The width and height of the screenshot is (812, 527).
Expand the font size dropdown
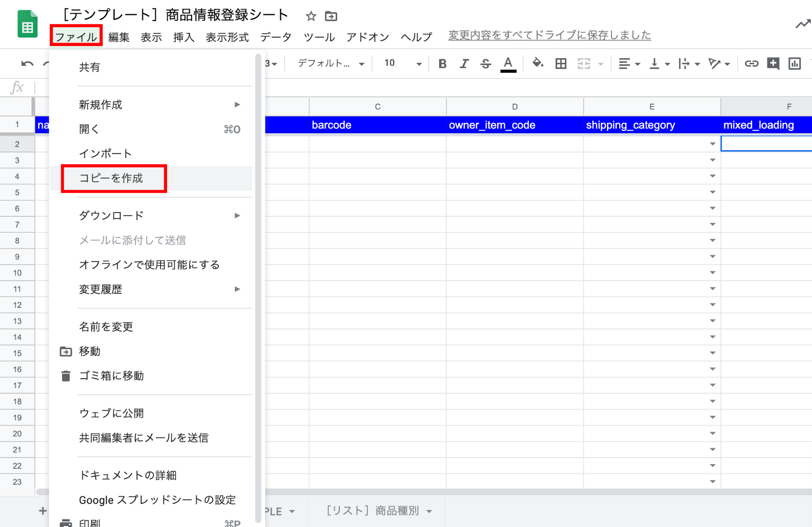418,64
